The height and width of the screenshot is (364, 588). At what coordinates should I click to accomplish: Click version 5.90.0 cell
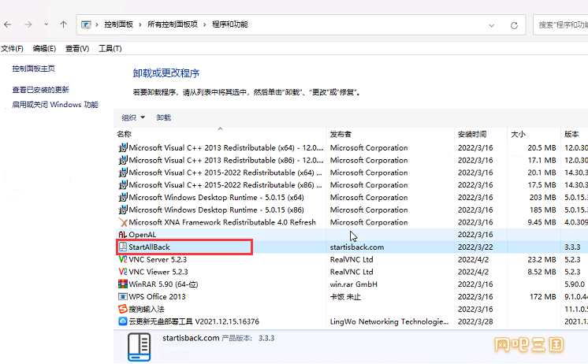pyautogui.click(x=575, y=284)
